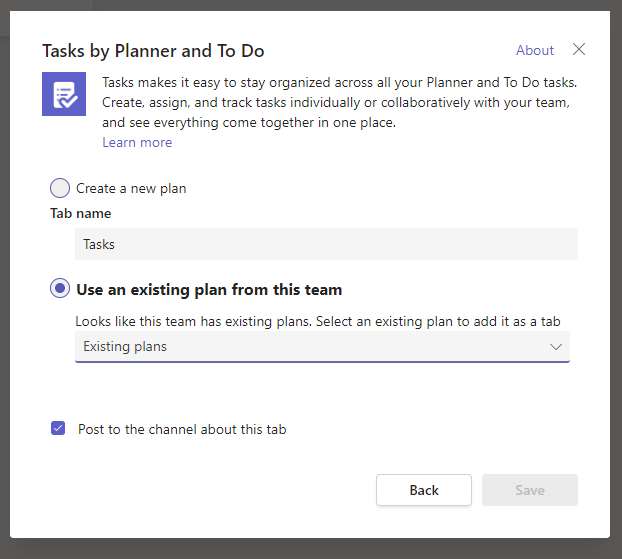Screen dimensions: 622x559
Task: Click the Tasks by Planner app icon
Action: click(x=64, y=94)
